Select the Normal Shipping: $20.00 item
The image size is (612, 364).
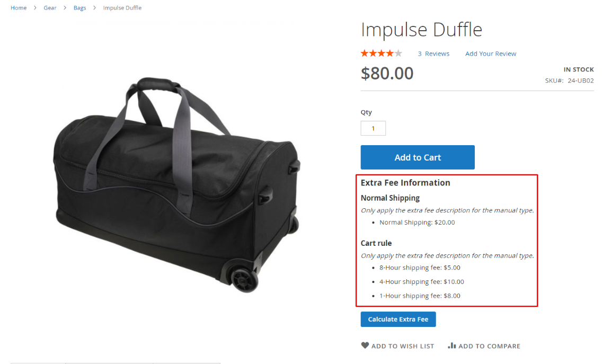tap(417, 223)
